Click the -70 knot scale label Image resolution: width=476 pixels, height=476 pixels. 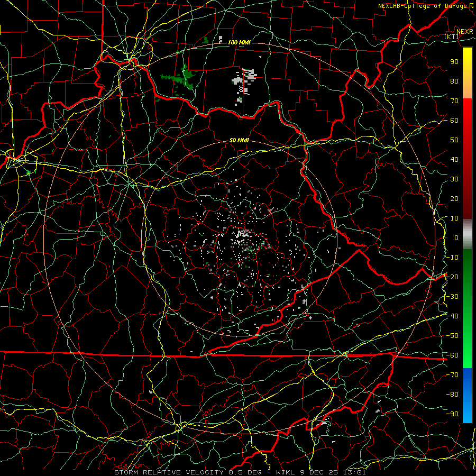tap(452, 375)
